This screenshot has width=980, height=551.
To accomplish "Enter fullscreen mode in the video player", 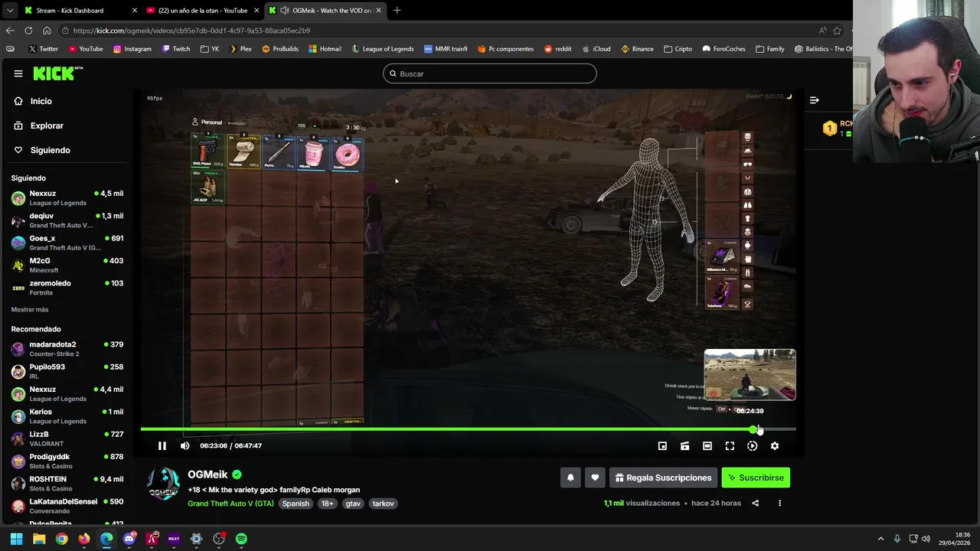I will tap(730, 446).
